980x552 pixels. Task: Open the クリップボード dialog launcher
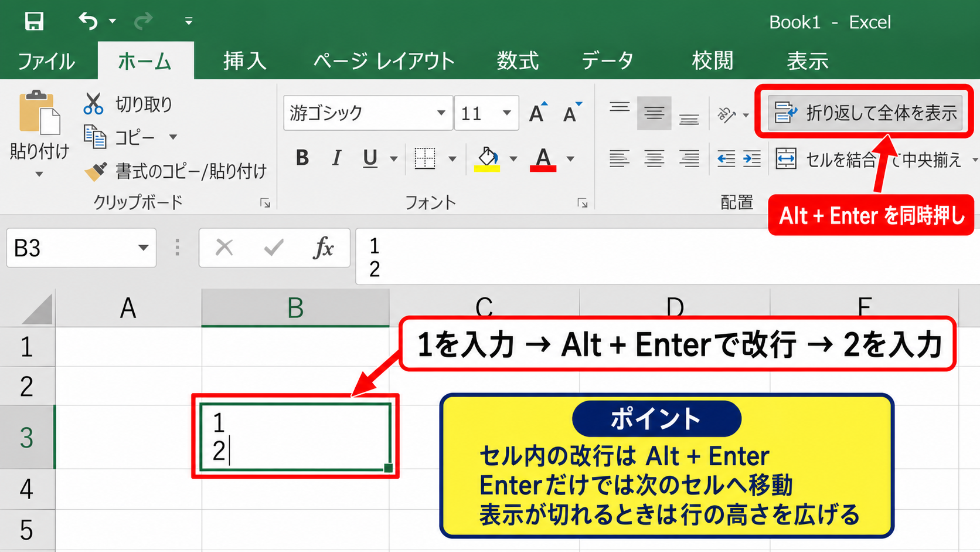pos(265,203)
